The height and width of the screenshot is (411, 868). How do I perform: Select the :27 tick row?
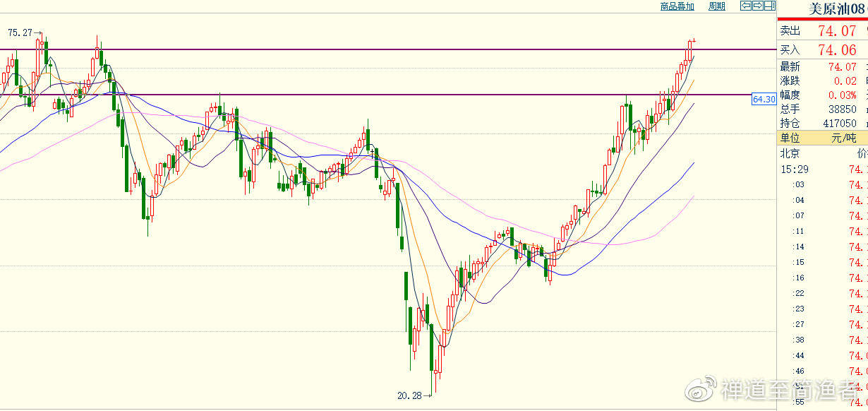[823, 325]
